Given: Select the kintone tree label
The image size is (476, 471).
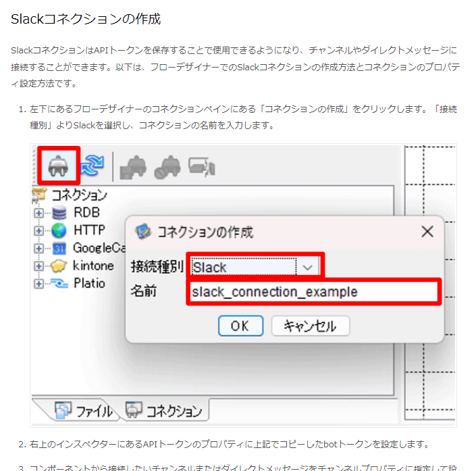Looking at the screenshot, I should tap(93, 266).
